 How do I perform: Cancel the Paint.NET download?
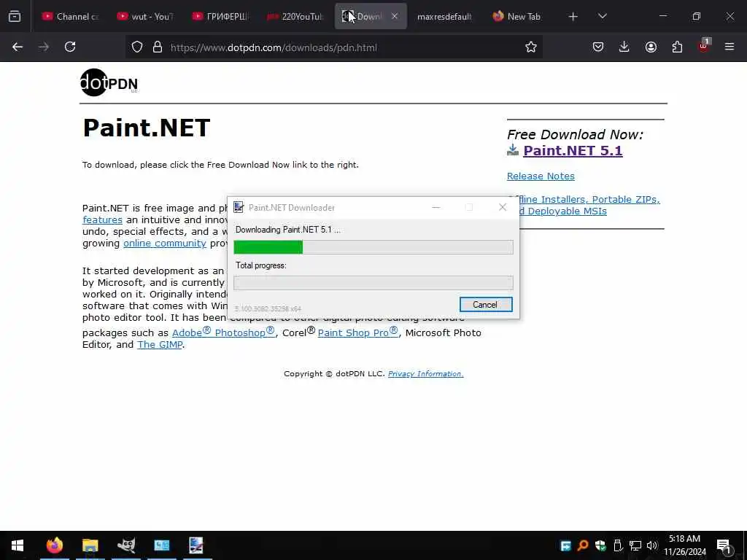tap(485, 305)
